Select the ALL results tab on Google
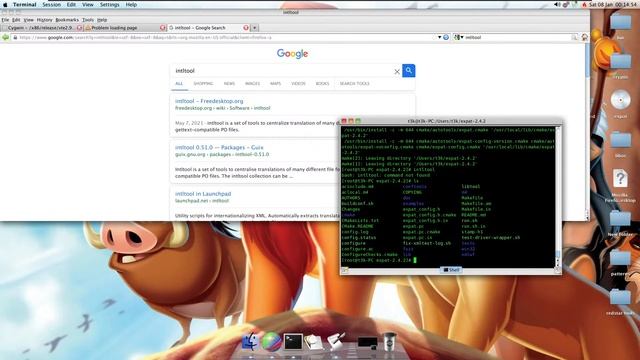 179,84
